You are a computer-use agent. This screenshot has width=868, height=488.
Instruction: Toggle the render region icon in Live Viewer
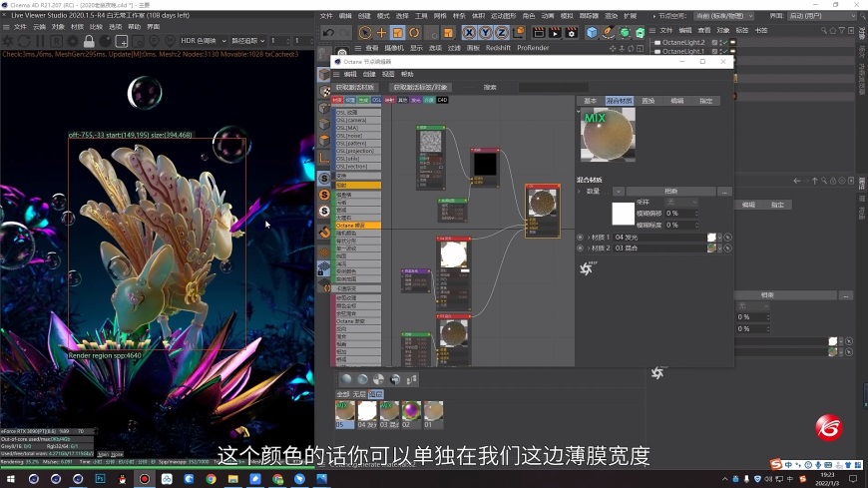point(122,41)
